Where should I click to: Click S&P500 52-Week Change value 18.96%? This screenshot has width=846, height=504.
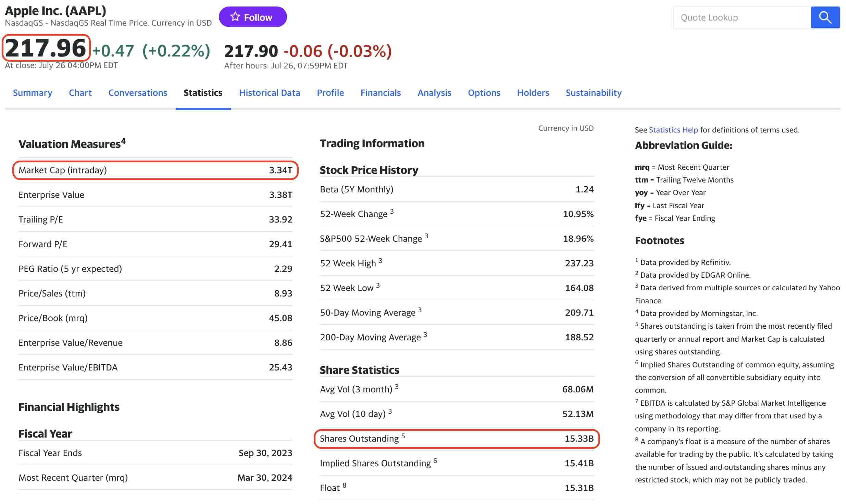(578, 239)
